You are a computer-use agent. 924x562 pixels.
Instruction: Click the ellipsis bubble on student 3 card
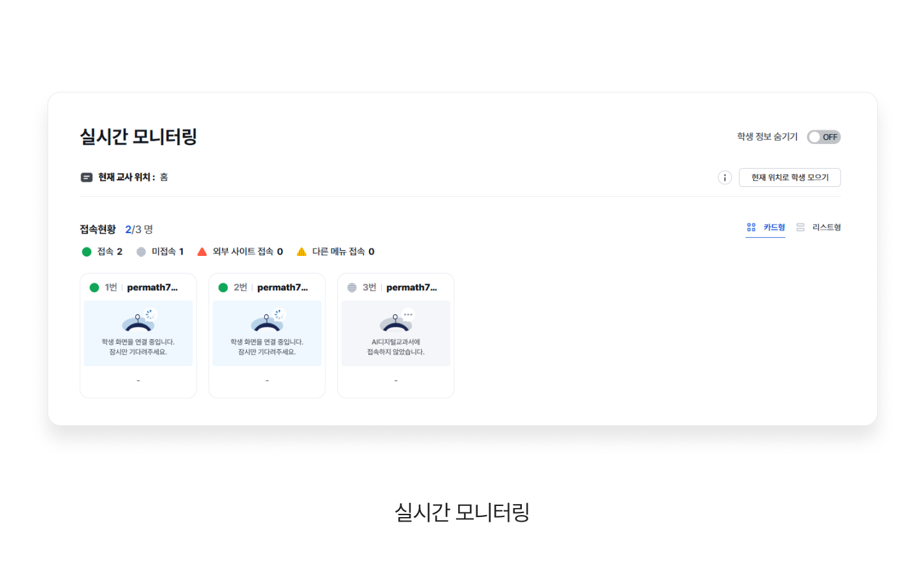[x=408, y=315]
